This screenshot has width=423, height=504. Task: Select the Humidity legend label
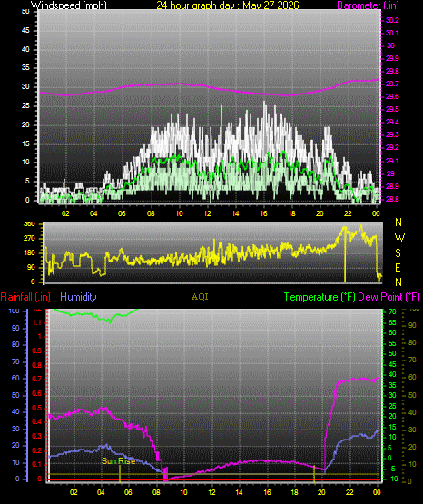pyautogui.click(x=78, y=297)
